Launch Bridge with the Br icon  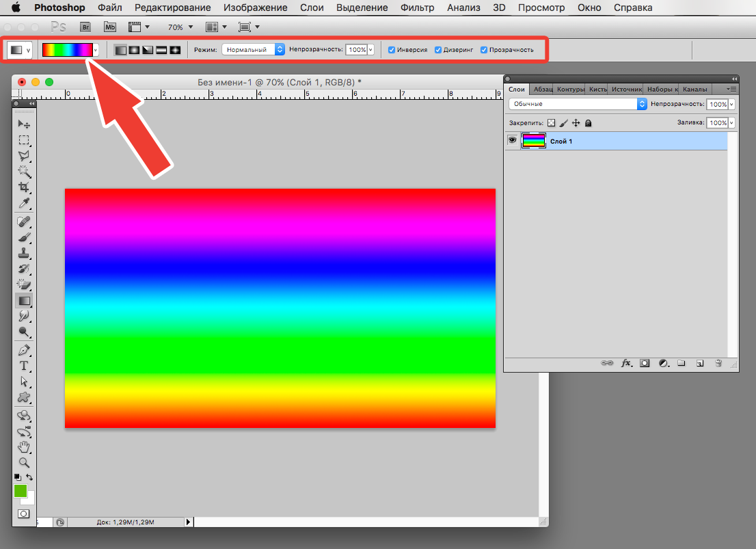coord(85,27)
